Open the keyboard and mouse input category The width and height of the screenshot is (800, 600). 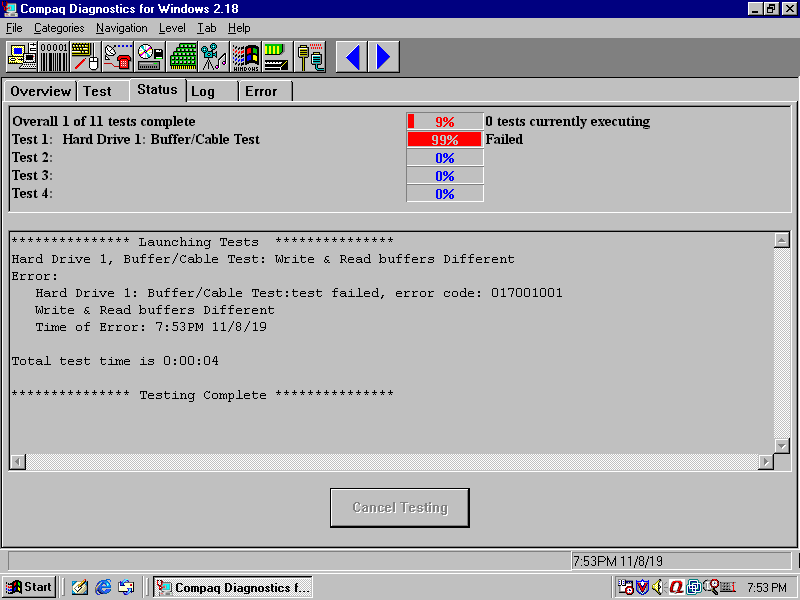point(86,57)
